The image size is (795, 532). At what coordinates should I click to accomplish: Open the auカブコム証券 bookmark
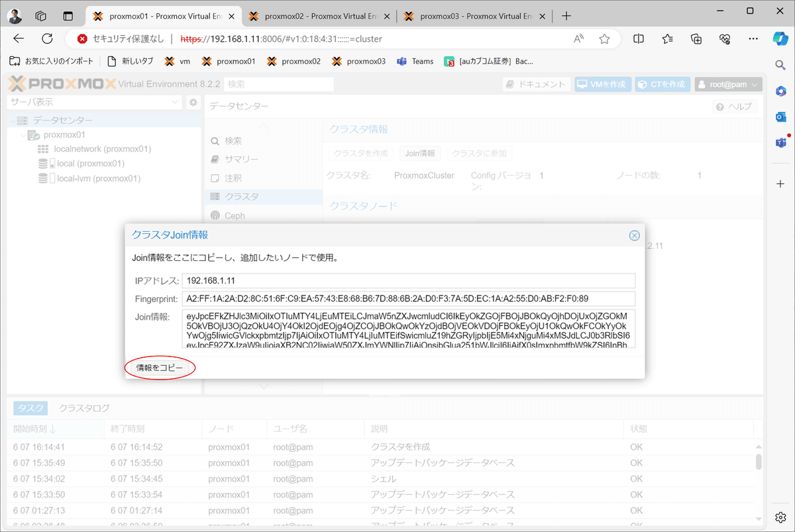coord(489,61)
